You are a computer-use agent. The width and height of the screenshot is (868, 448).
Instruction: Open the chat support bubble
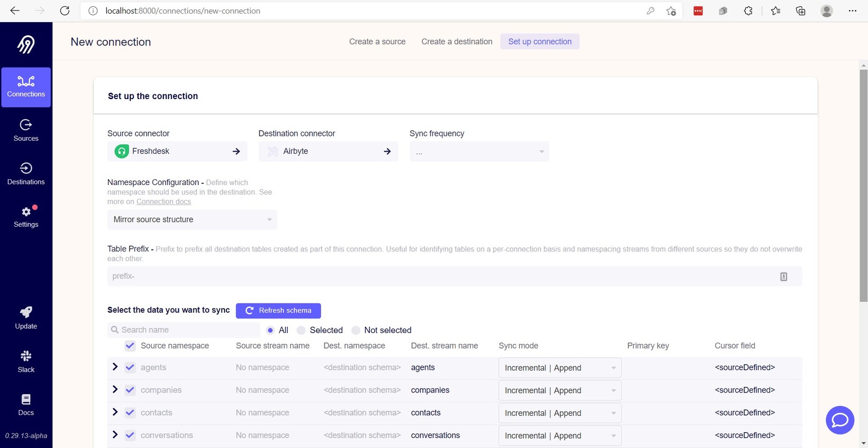840,420
